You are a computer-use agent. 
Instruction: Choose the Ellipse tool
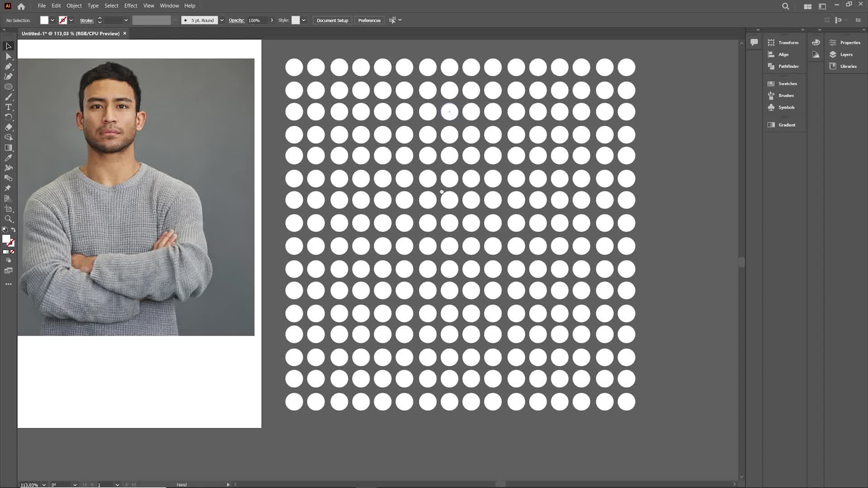tap(8, 87)
